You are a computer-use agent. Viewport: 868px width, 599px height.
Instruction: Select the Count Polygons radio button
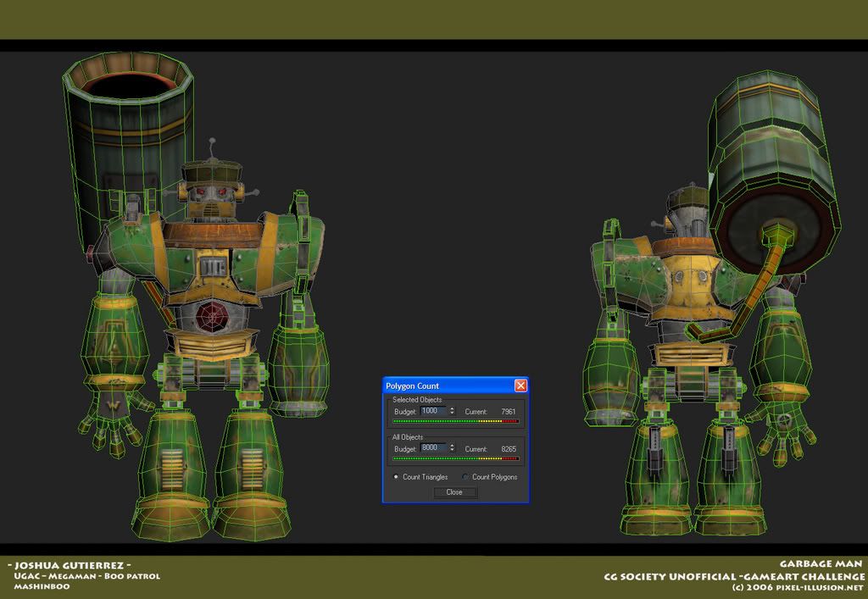click(x=465, y=477)
